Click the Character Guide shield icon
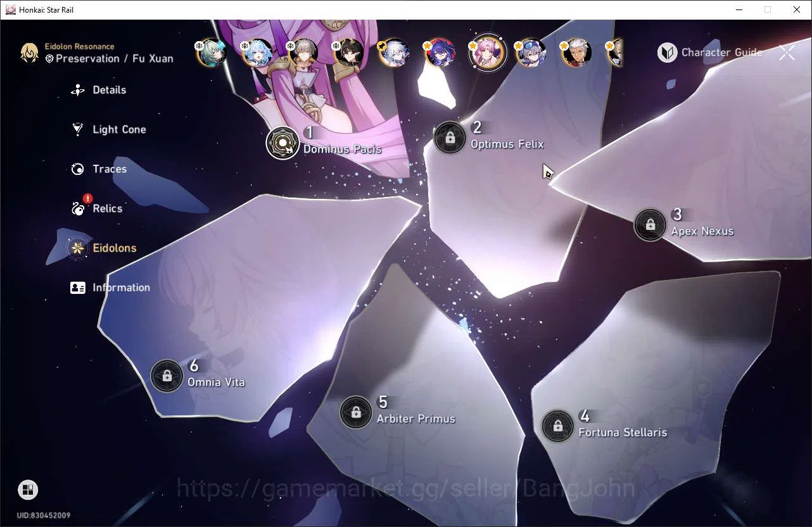The image size is (812, 527). [667, 53]
